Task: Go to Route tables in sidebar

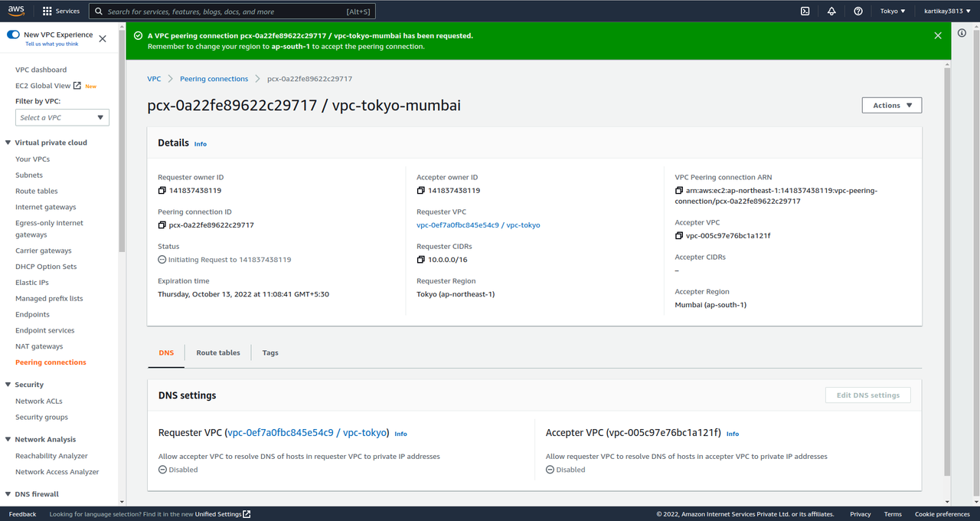Action: click(x=37, y=192)
